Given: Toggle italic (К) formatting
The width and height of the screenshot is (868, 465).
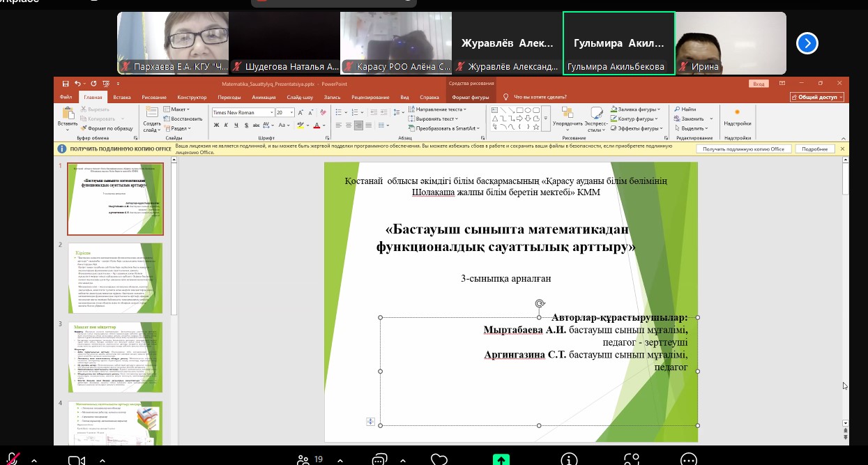Looking at the screenshot, I should [227, 125].
